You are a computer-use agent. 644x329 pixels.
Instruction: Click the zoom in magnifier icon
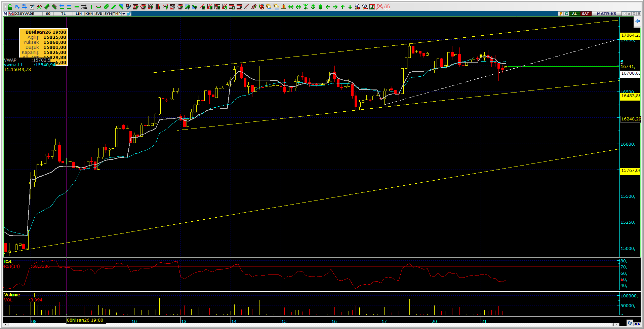pos(357,7)
